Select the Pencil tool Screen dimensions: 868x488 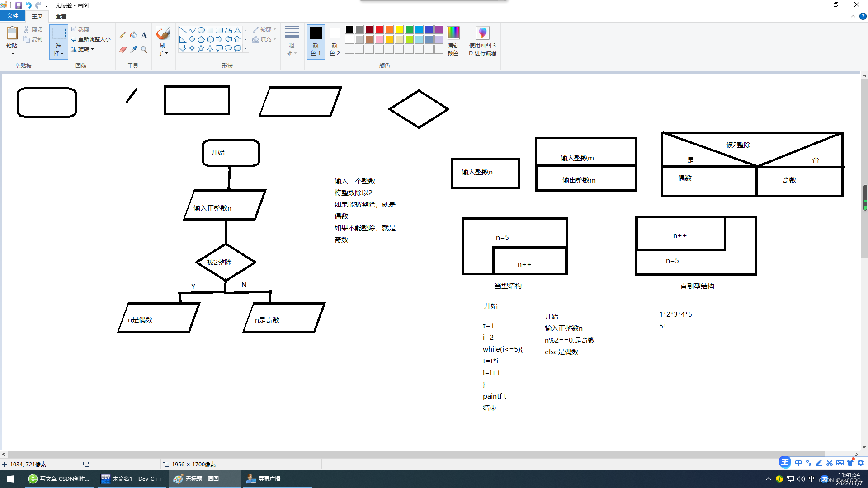click(x=123, y=35)
